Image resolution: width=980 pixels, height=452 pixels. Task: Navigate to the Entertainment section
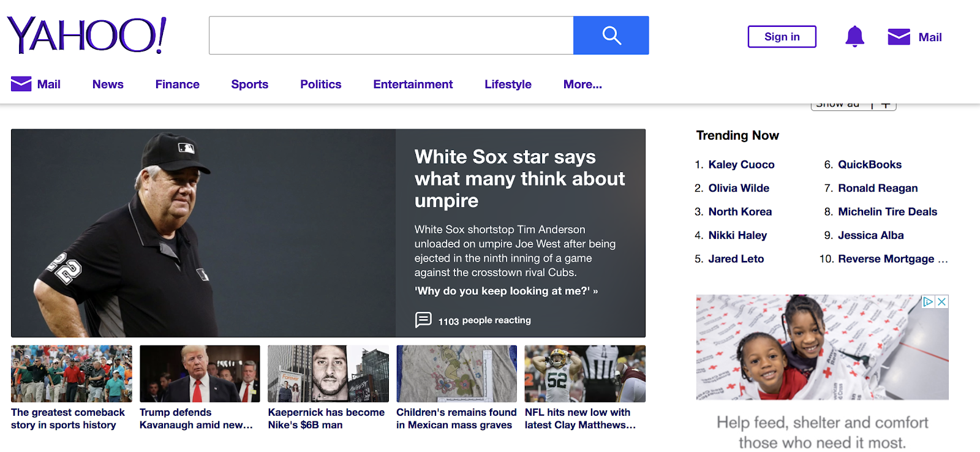[x=413, y=85]
